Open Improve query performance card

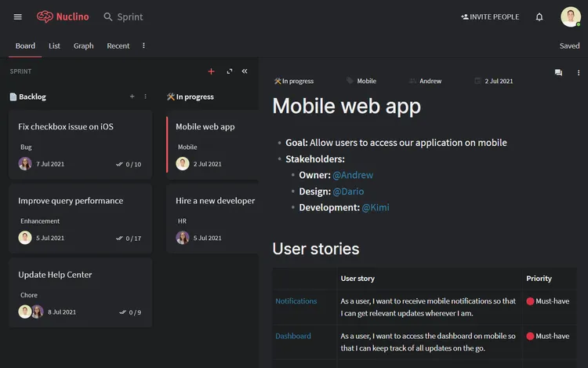tap(80, 218)
